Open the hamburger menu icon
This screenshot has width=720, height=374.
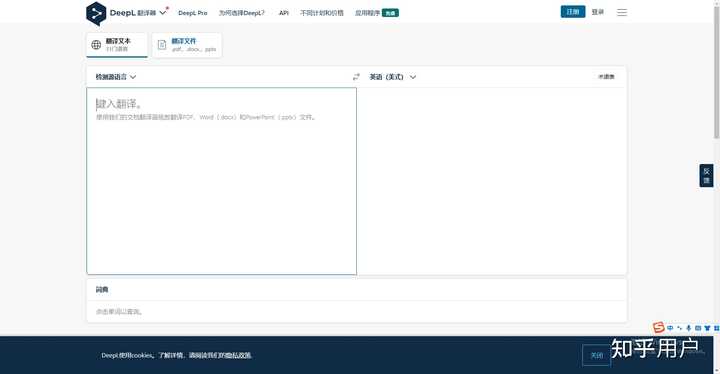click(x=622, y=12)
